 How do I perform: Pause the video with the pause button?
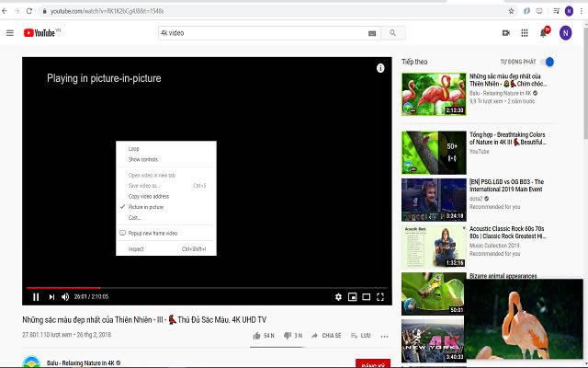pyautogui.click(x=36, y=296)
